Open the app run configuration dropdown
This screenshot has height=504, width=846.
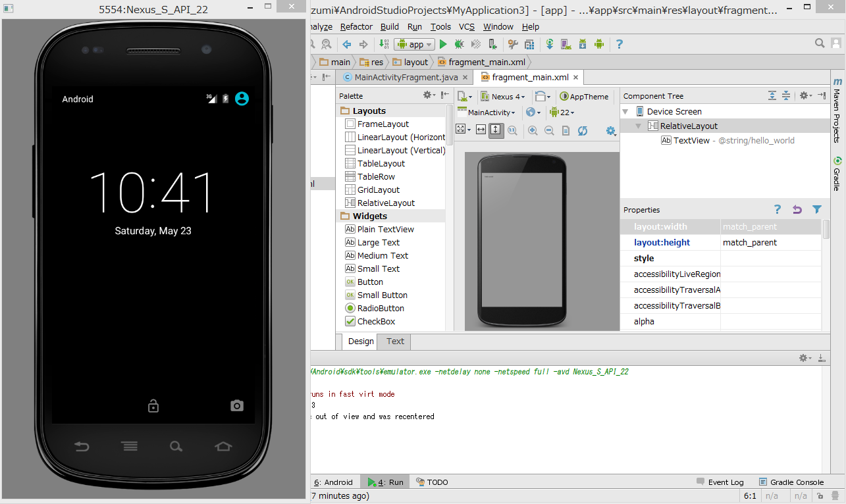pos(414,44)
